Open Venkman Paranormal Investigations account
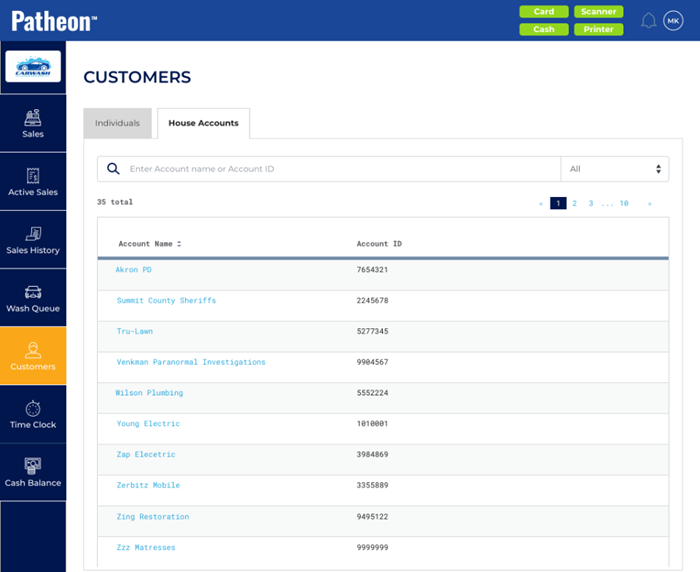 191,362
